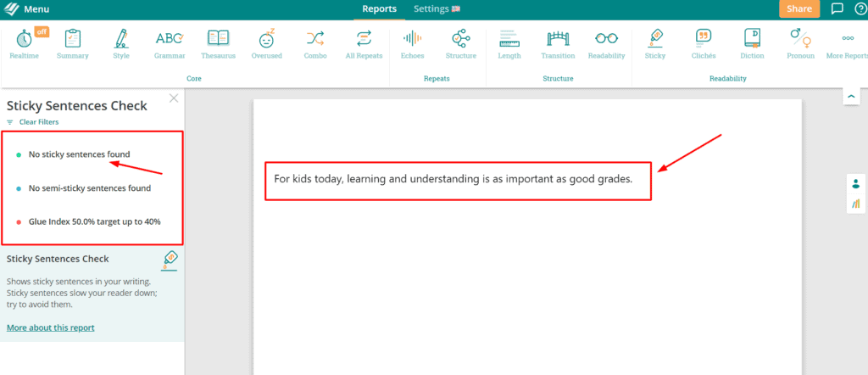
Task: Open the Thesaurus report
Action: point(218,43)
